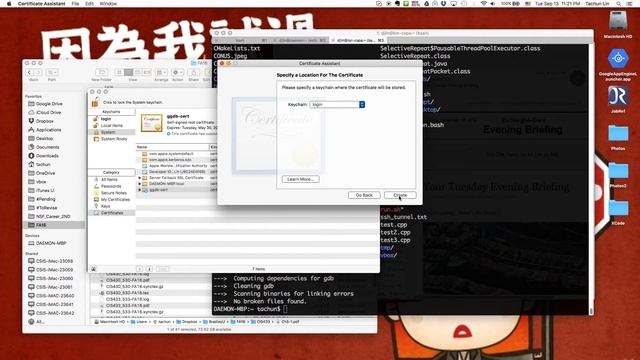Open the Finder Action gear dropdown
The height and width of the screenshot is (360, 640).
click(x=178, y=72)
